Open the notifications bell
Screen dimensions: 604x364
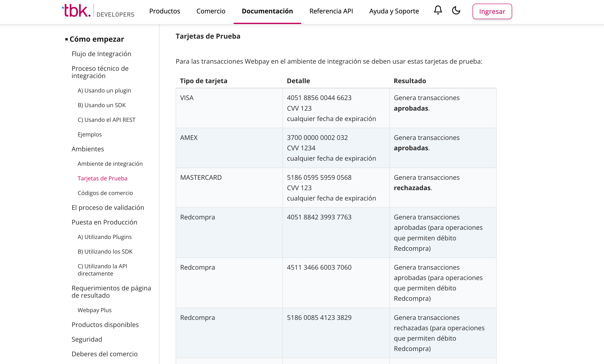pyautogui.click(x=438, y=11)
